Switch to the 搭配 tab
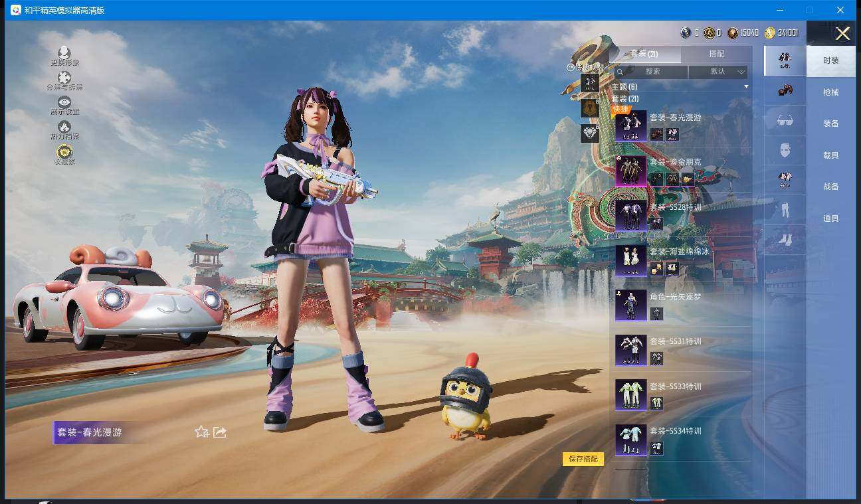 (716, 54)
